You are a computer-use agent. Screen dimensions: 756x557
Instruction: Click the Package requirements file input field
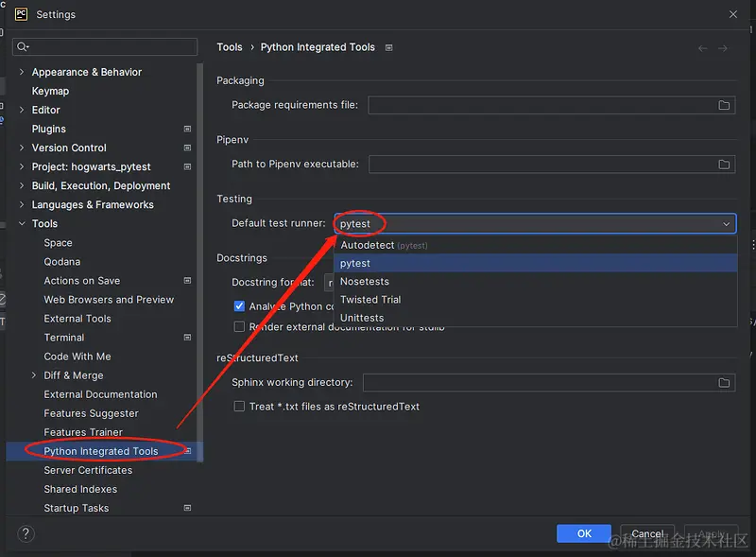pos(552,105)
